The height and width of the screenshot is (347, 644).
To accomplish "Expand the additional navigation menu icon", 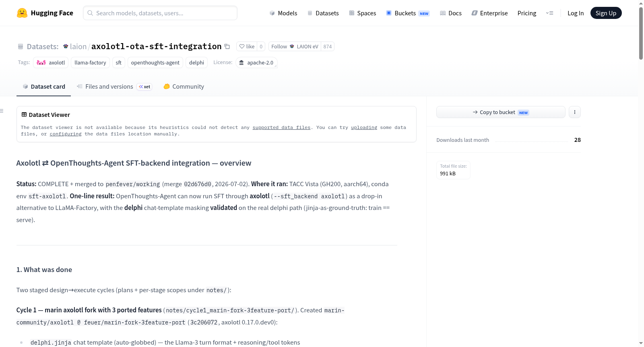I will [x=549, y=13].
